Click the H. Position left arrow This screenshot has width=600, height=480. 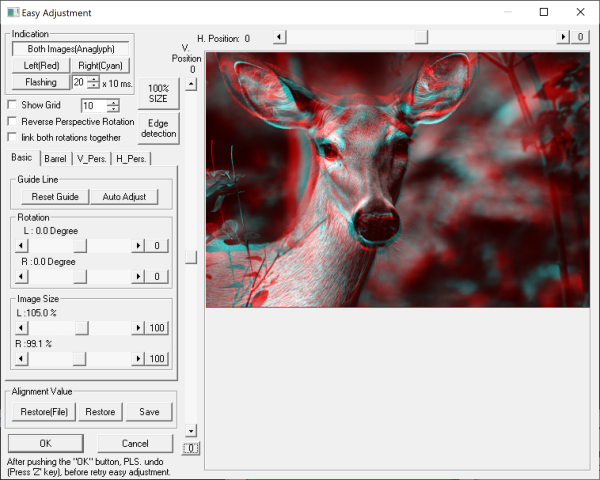tap(279, 37)
